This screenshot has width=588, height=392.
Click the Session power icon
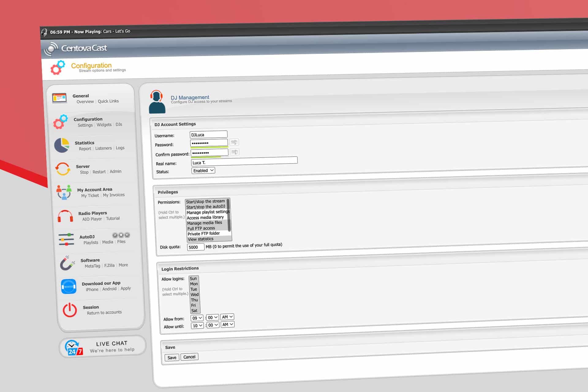(70, 310)
